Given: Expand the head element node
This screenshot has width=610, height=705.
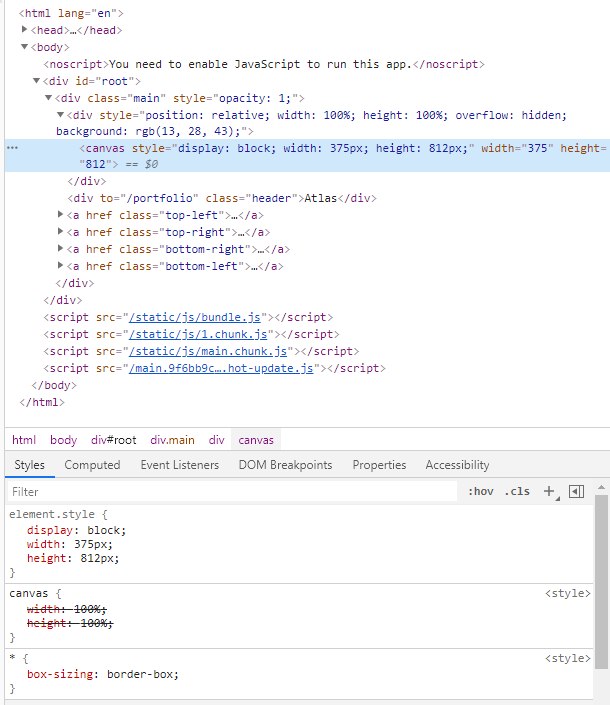Looking at the screenshot, I should click(24, 30).
